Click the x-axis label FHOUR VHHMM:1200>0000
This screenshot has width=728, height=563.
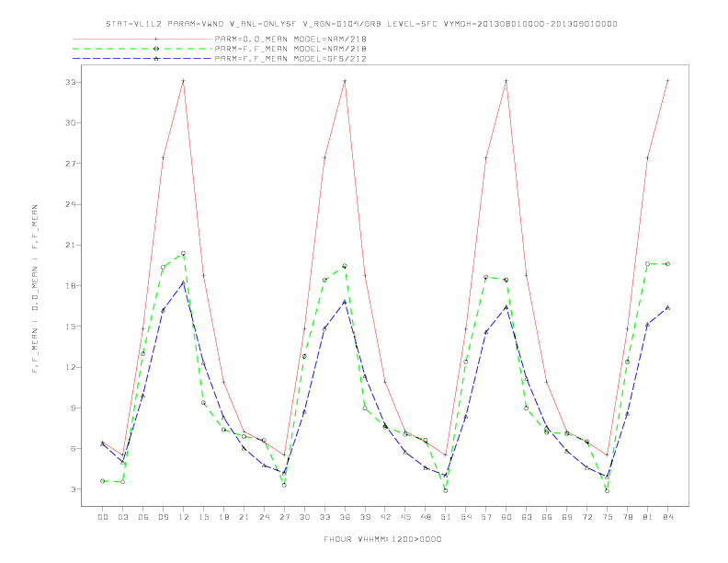[382, 539]
